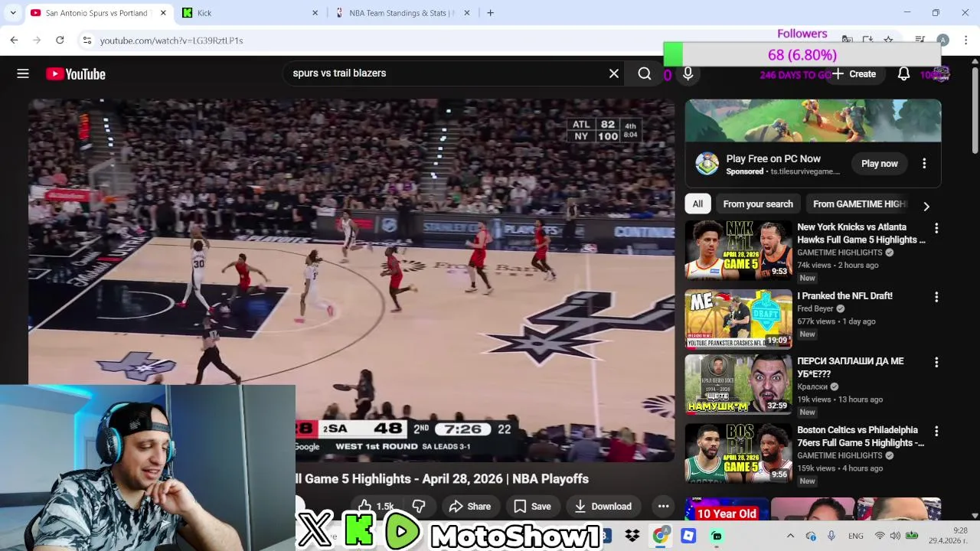Image resolution: width=980 pixels, height=551 pixels.
Task: Open YouTube notifications bell
Action: pos(903,73)
